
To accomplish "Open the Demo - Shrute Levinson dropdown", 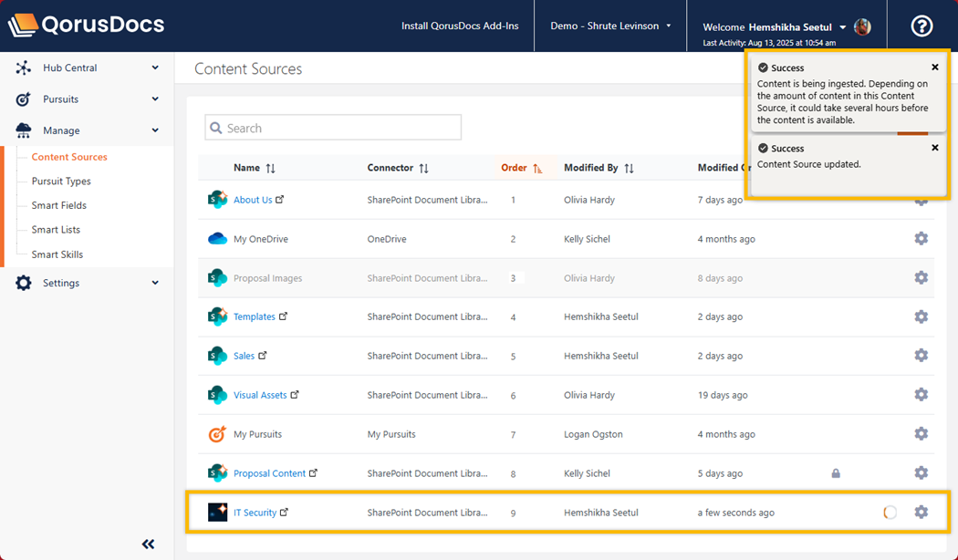I will point(610,26).
